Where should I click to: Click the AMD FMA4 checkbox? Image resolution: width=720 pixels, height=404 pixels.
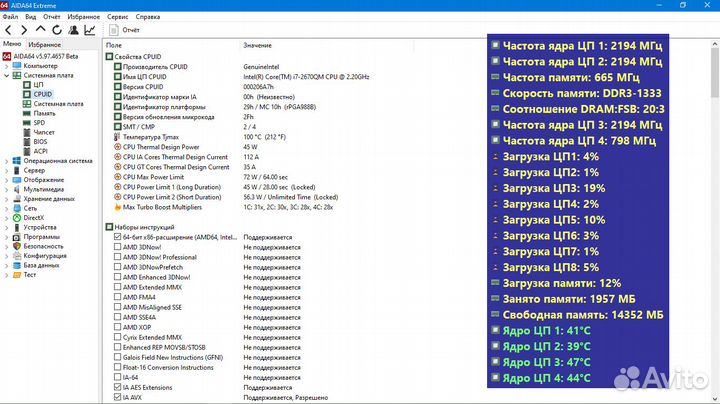pos(118,297)
